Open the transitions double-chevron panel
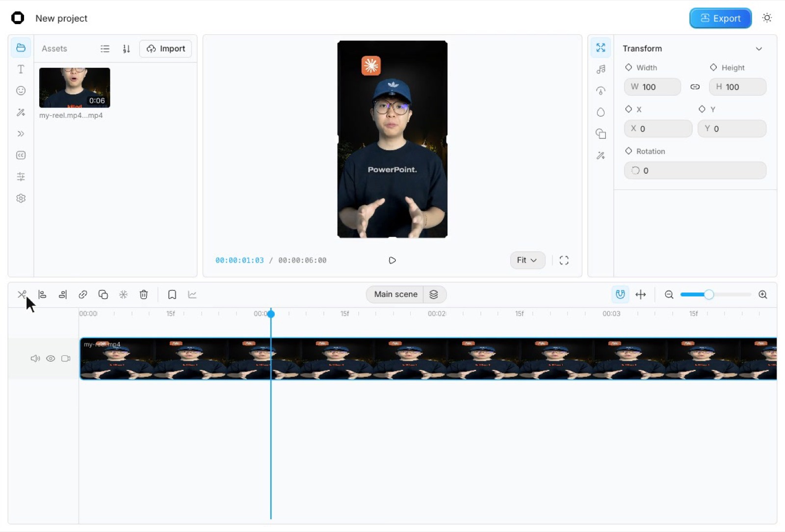This screenshot has width=785, height=532. [x=21, y=133]
